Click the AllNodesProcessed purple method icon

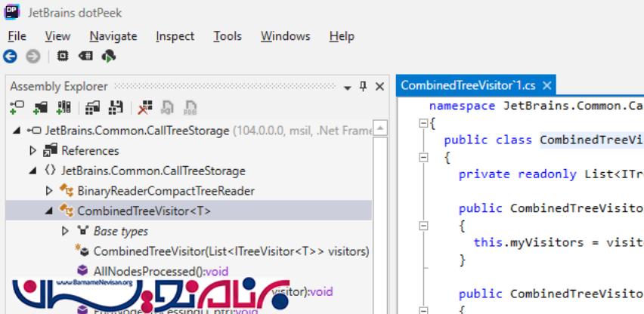[82, 271]
